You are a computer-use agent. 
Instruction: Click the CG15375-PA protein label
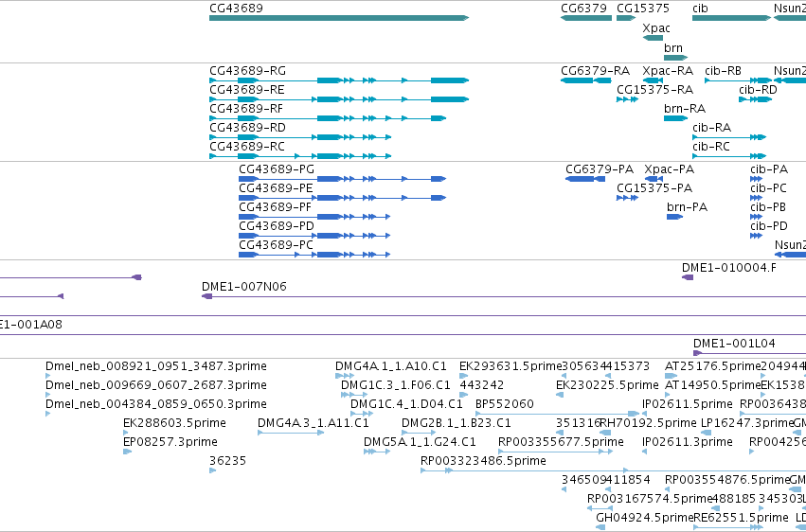654,188
